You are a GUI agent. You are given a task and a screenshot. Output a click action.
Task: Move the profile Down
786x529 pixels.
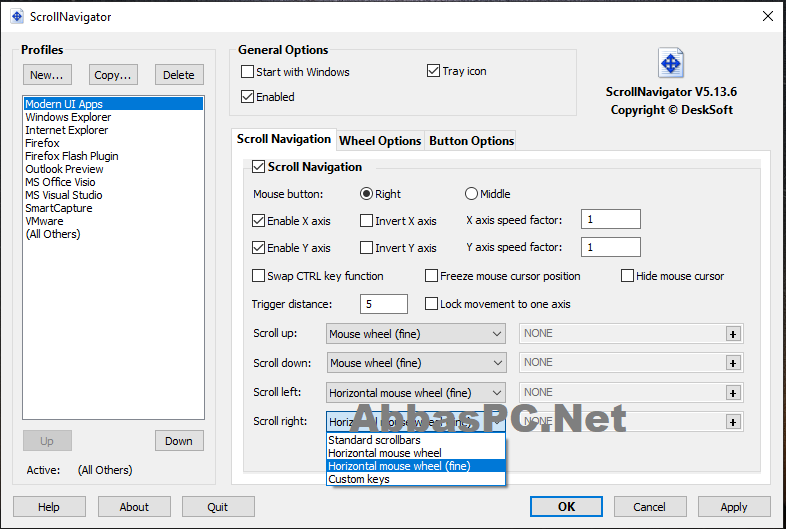click(179, 441)
